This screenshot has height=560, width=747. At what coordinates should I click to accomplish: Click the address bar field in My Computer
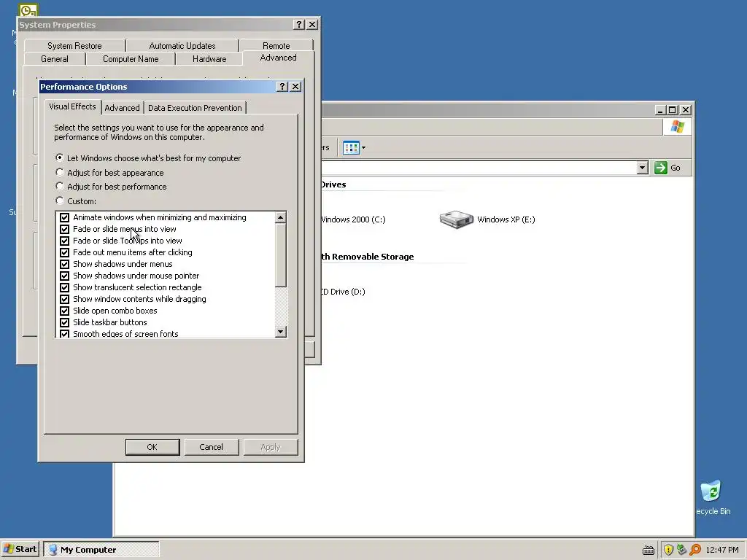click(479, 168)
